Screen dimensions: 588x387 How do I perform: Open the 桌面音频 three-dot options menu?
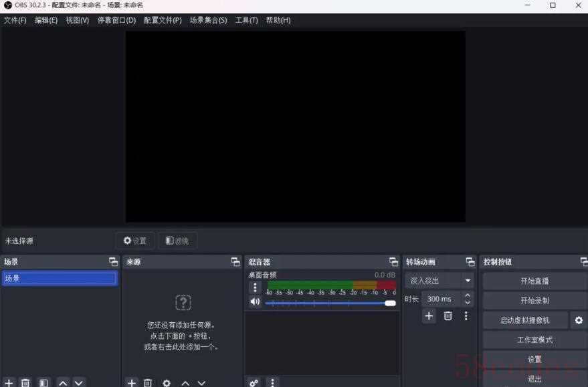(x=255, y=287)
